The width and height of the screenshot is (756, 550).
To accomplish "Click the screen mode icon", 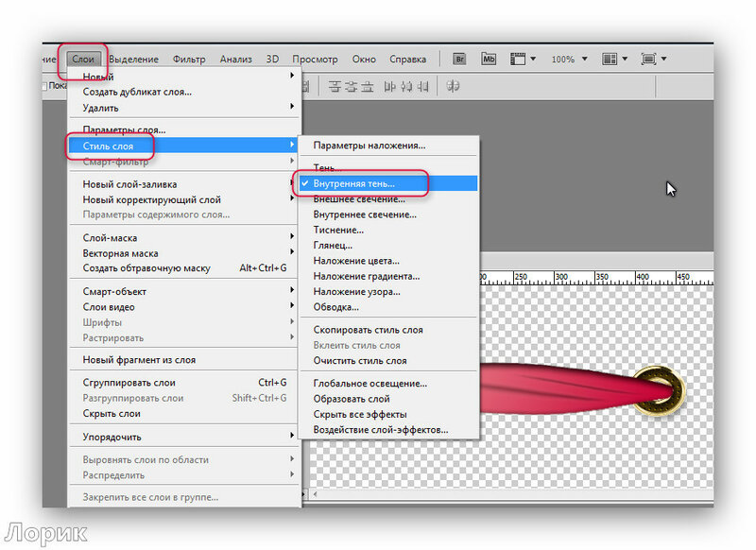I will point(648,59).
